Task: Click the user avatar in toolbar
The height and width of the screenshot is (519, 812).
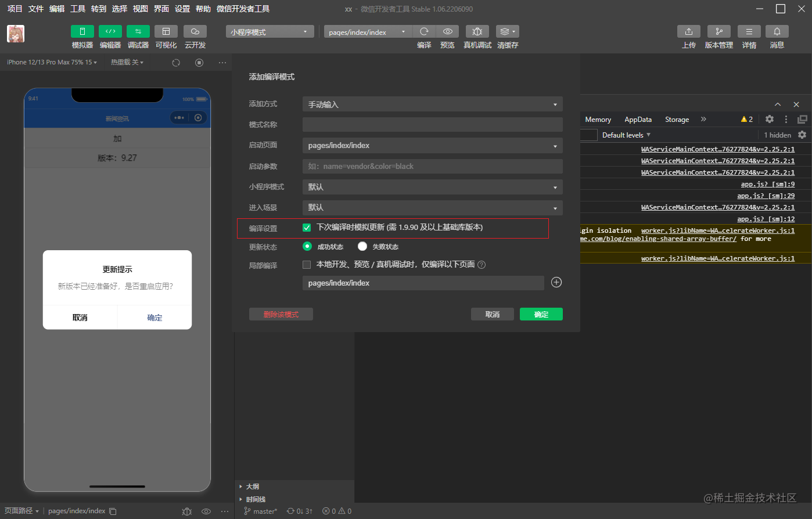Action: point(16,34)
